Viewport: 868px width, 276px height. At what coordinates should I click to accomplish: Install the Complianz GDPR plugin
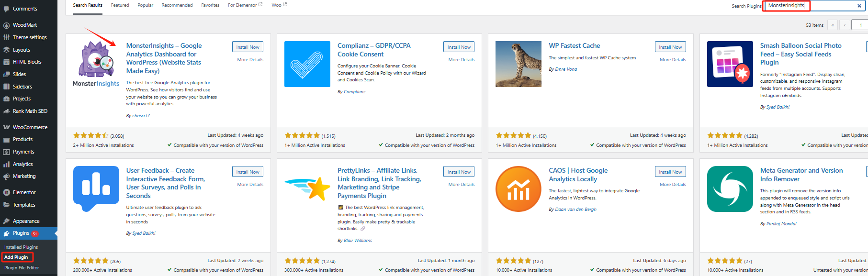click(x=459, y=47)
